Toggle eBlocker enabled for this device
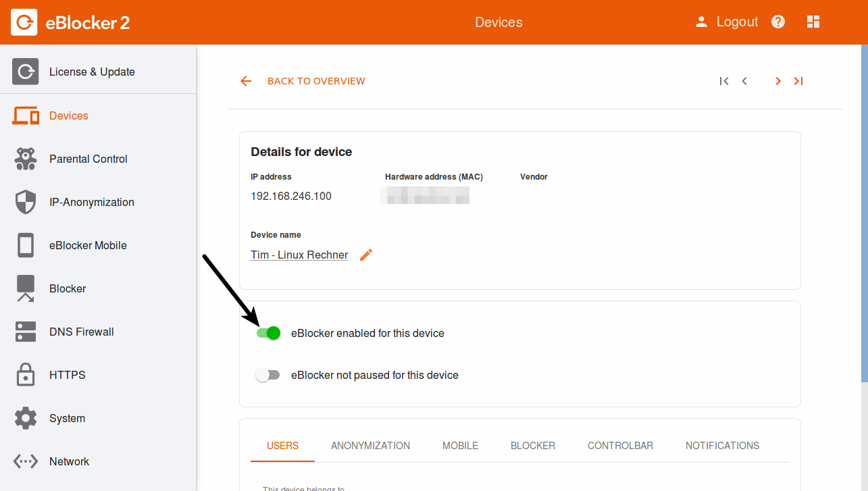Viewport: 868px width, 491px height. pyautogui.click(x=268, y=333)
